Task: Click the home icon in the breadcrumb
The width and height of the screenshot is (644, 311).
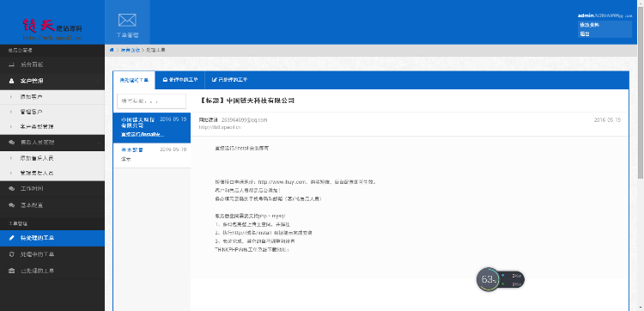Action: point(112,50)
